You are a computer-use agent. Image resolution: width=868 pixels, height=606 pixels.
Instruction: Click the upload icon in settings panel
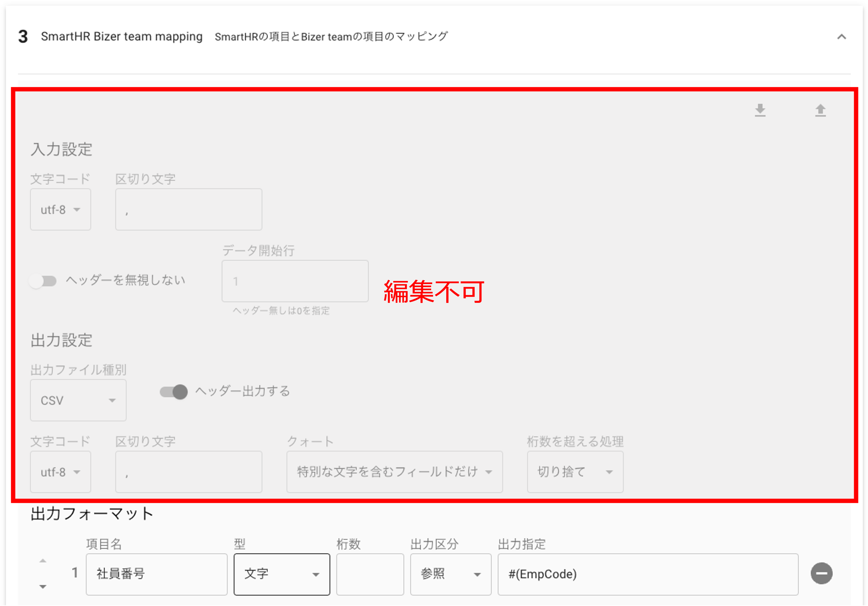pos(820,110)
